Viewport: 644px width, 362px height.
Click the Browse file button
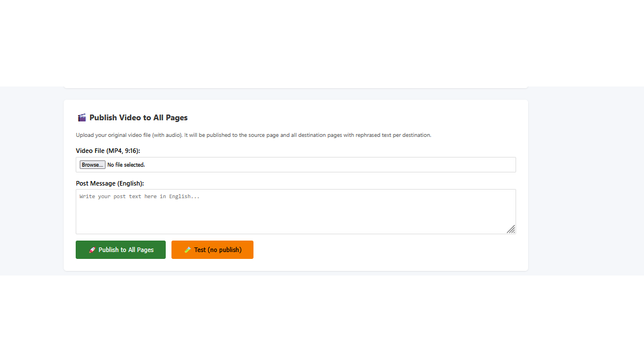pos(92,164)
